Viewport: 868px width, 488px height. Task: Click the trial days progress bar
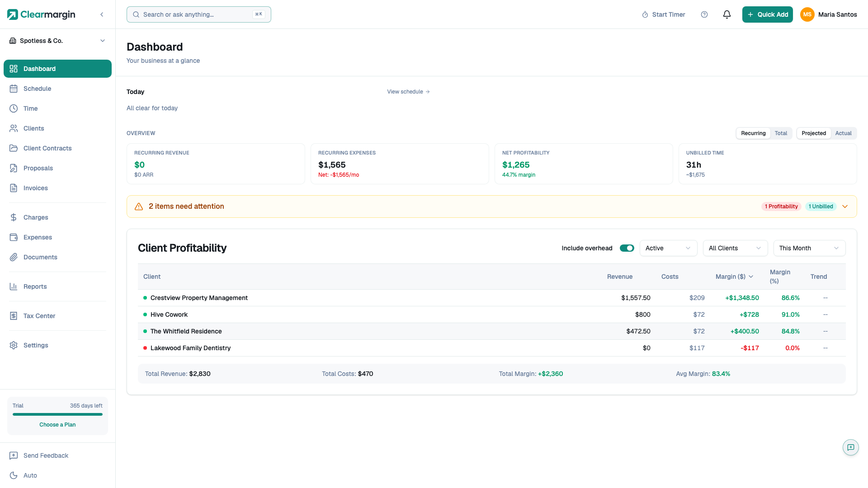click(57, 414)
